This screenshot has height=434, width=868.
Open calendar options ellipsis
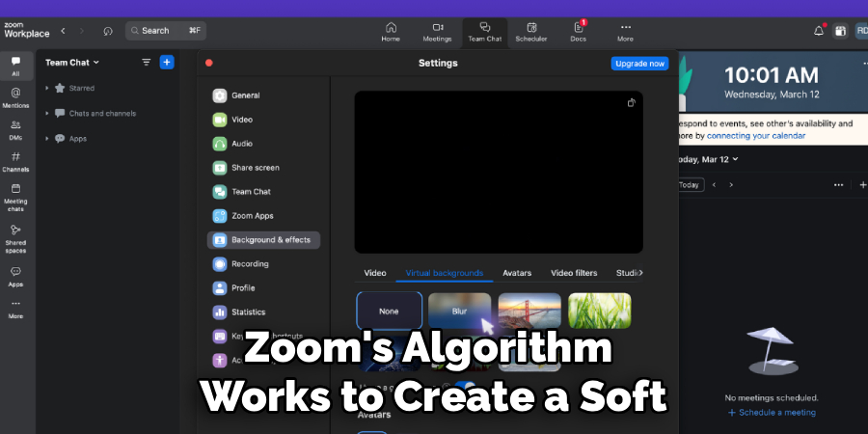(839, 185)
